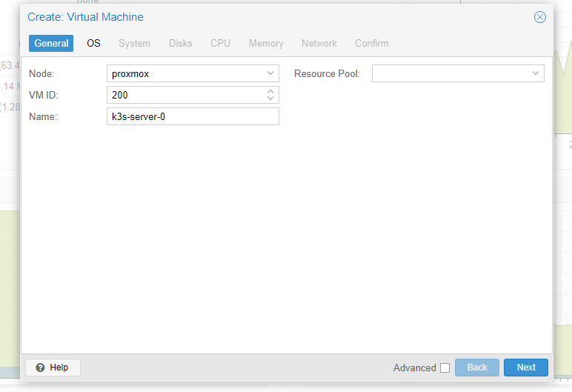Switch to the OS tab
The height and width of the screenshot is (392, 572).
click(93, 44)
